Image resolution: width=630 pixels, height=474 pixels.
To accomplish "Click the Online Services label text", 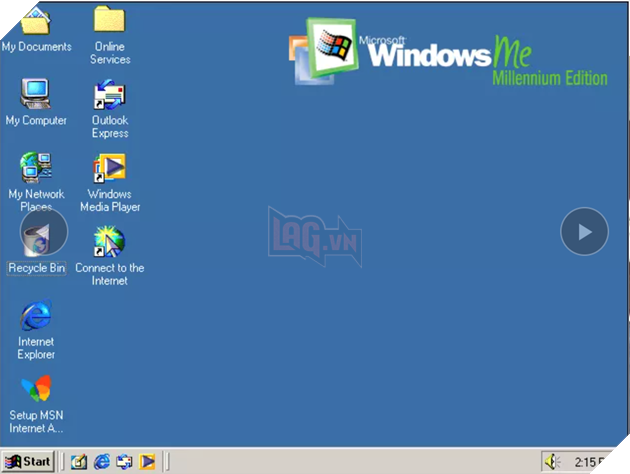I will pyautogui.click(x=110, y=53).
